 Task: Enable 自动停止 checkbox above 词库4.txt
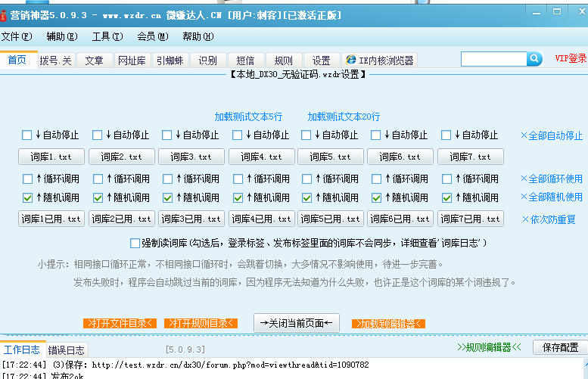237,135
